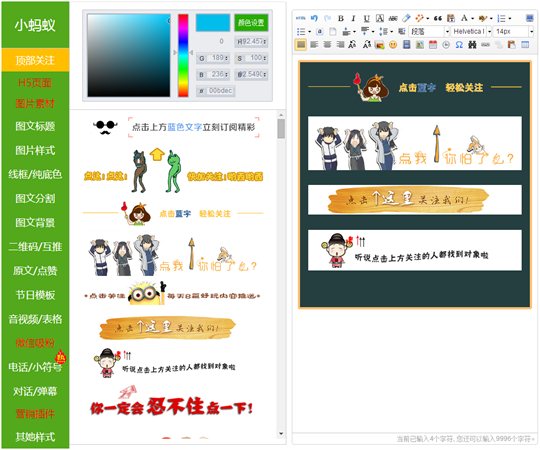The image size is (540, 450).
Task: Click the paste plain text icon
Action: 451,18
